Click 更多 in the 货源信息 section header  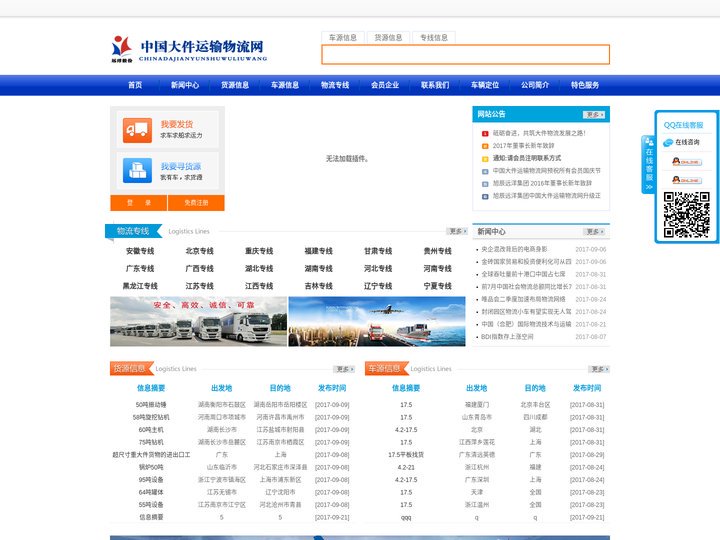[x=344, y=369]
